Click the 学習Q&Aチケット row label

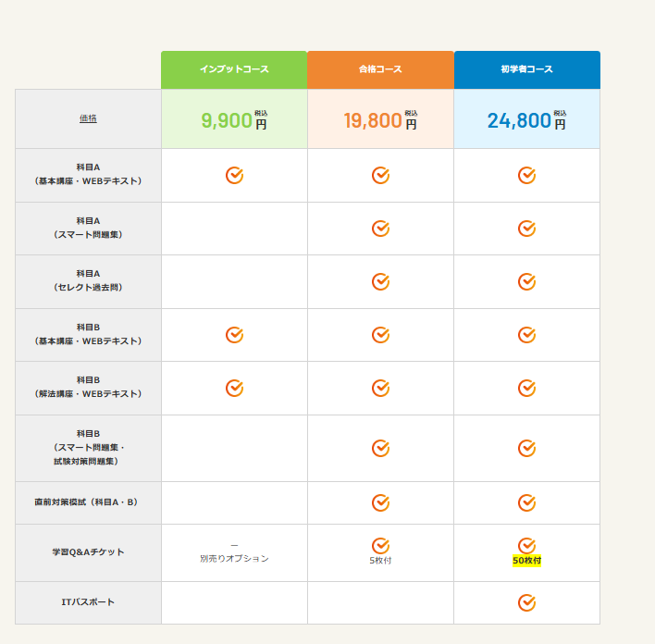coord(88,552)
